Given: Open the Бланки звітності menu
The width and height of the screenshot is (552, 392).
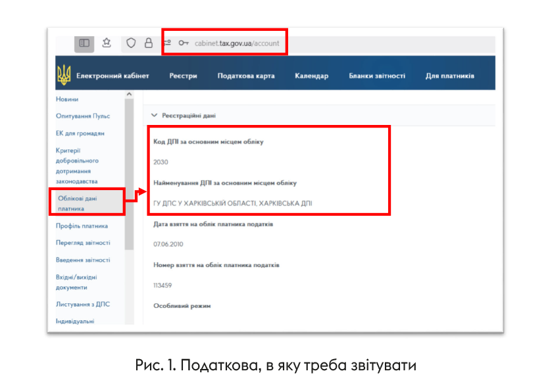Looking at the screenshot, I should (x=377, y=76).
